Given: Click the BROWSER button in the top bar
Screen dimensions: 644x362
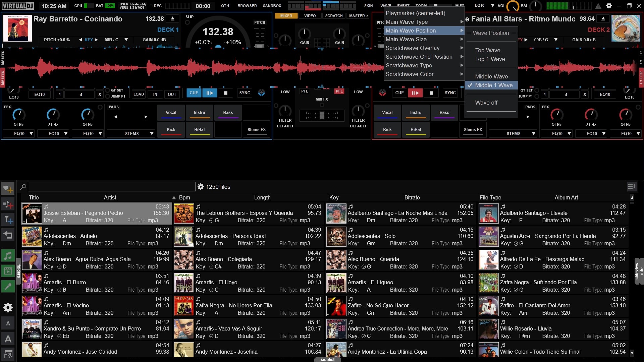Looking at the screenshot, I should tap(247, 6).
